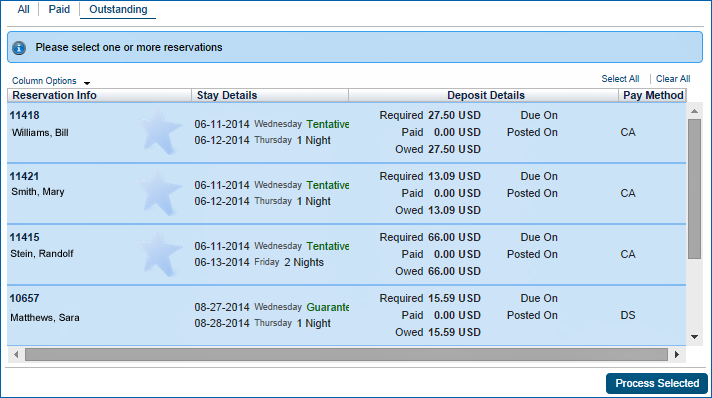Viewport: 712px width, 398px height.
Task: Click 06-13-2014 departure date
Action: pos(222,263)
